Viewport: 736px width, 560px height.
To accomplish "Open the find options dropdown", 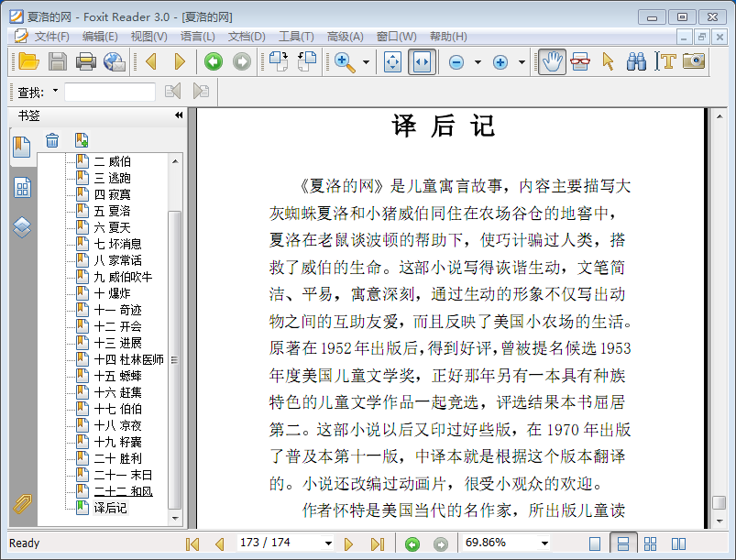I will pyautogui.click(x=55, y=91).
